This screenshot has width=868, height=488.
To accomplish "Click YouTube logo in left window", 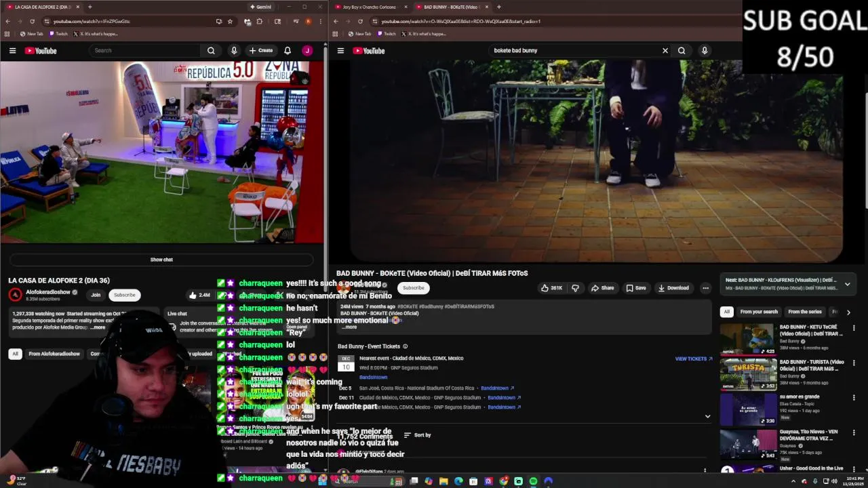I will pyautogui.click(x=41, y=51).
